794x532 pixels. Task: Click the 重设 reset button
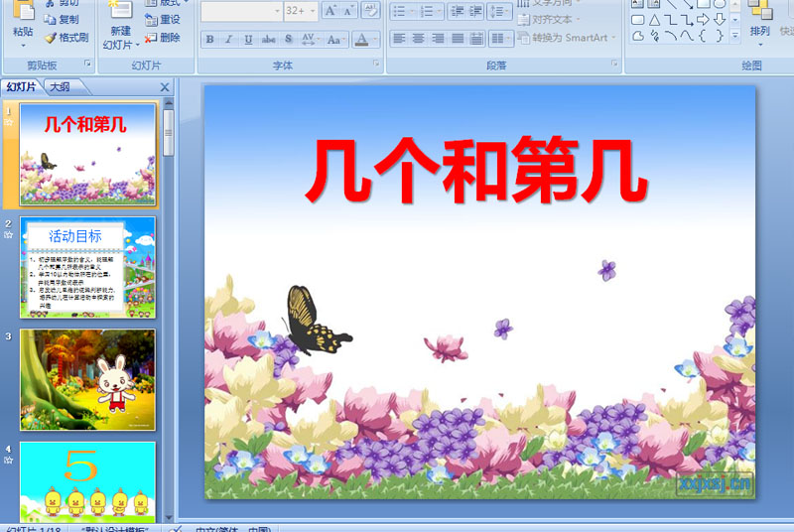pos(163,19)
